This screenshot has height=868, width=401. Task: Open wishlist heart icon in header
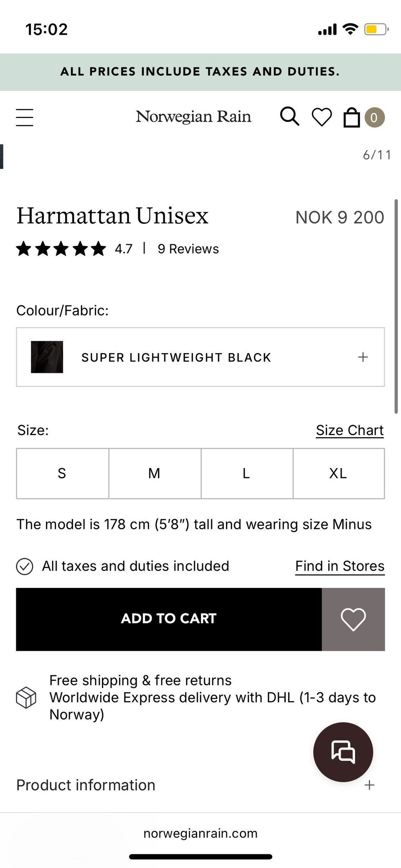pos(322,117)
